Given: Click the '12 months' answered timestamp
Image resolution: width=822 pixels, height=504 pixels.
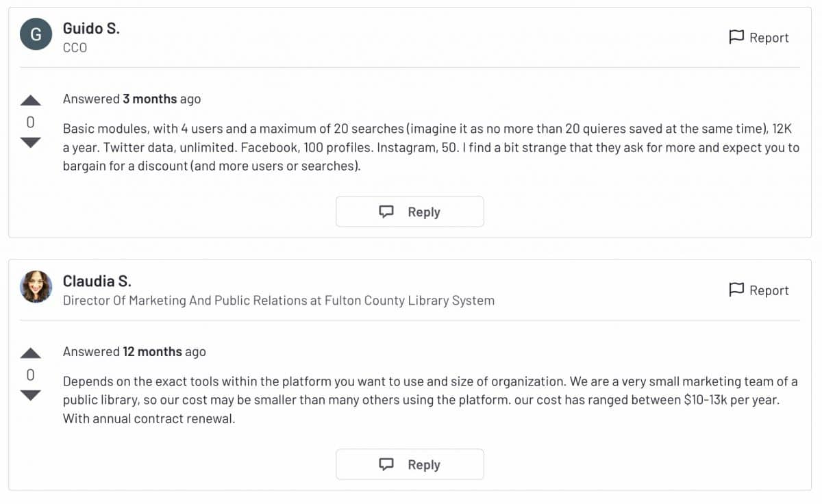Looking at the screenshot, I should tap(152, 351).
